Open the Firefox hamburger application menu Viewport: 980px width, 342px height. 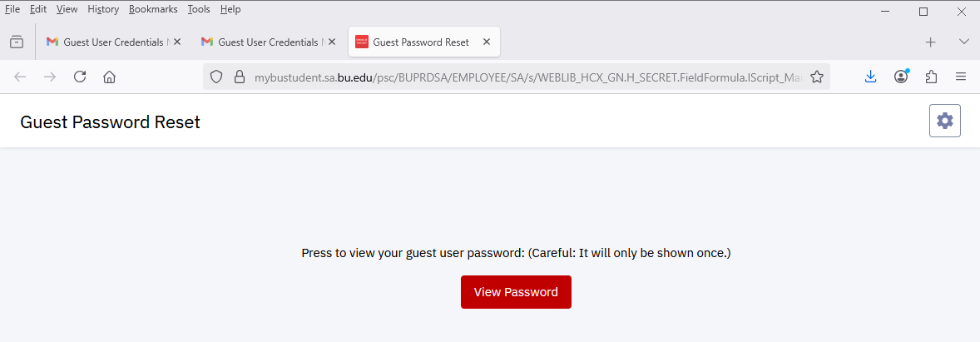coord(961,77)
